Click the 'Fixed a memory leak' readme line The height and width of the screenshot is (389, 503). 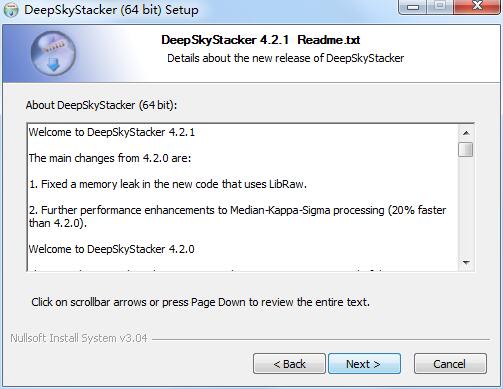coord(168,184)
